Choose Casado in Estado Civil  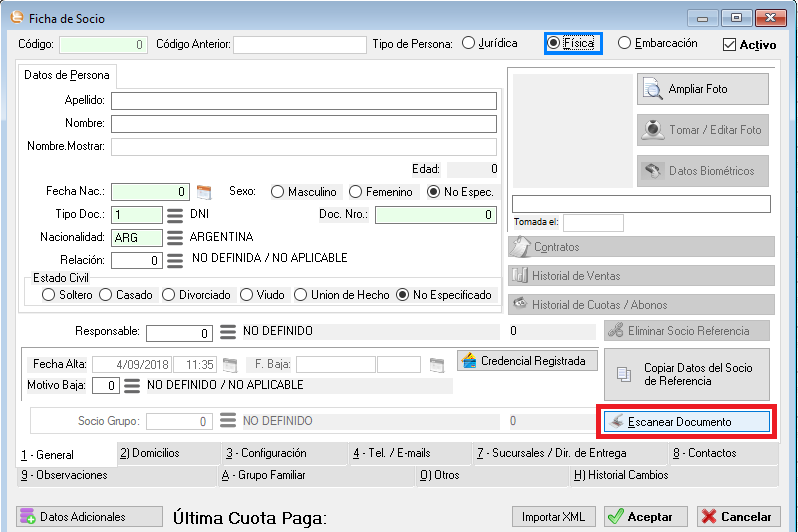[107, 295]
